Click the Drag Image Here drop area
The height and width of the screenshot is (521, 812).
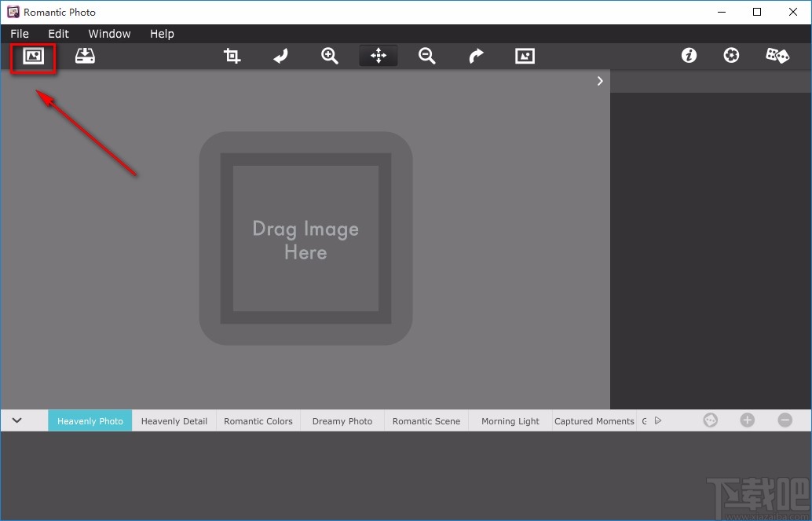click(305, 239)
